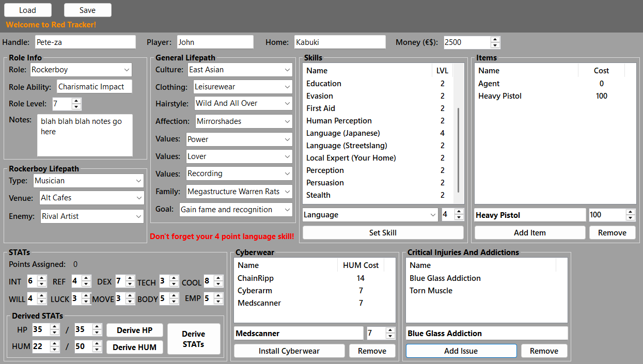
Task: Click the Player name field
Action: pos(215,42)
